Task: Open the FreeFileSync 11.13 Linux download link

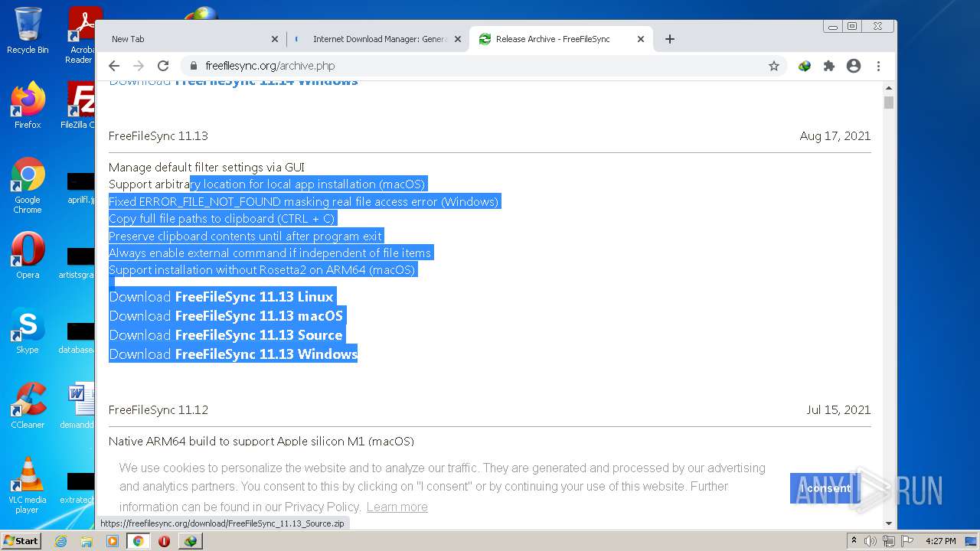Action: [221, 297]
